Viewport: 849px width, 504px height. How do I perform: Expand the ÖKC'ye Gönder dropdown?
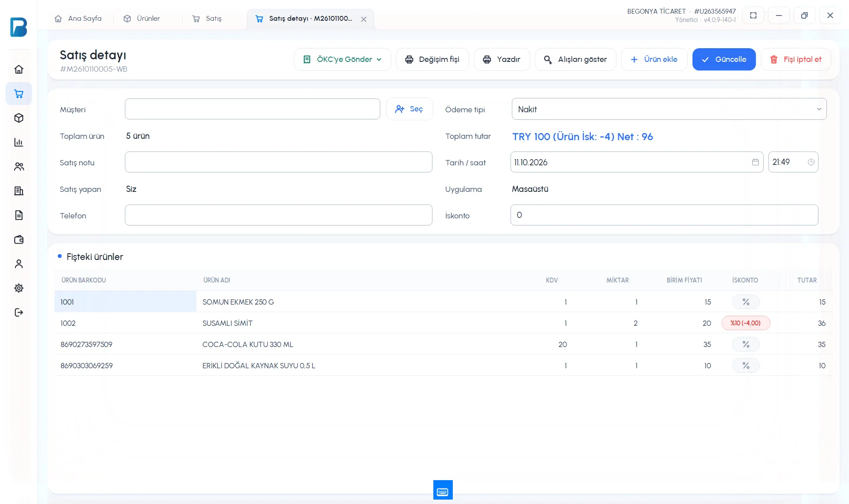[343, 59]
